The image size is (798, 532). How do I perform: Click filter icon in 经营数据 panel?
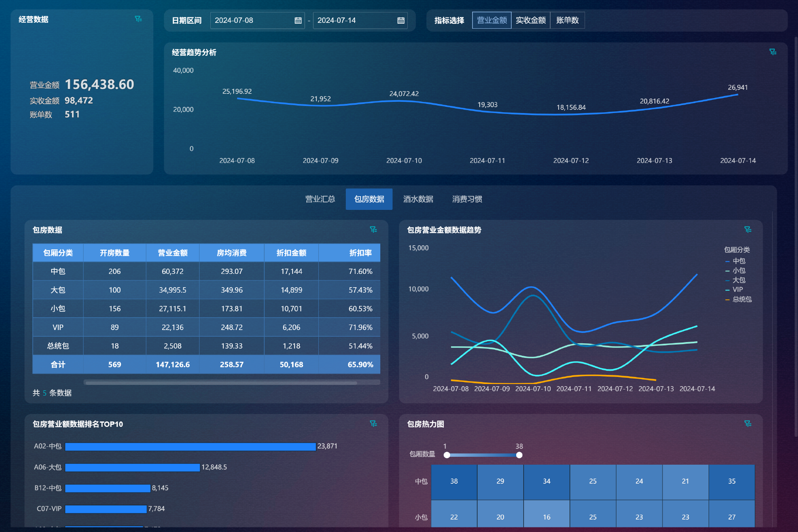pyautogui.click(x=138, y=19)
